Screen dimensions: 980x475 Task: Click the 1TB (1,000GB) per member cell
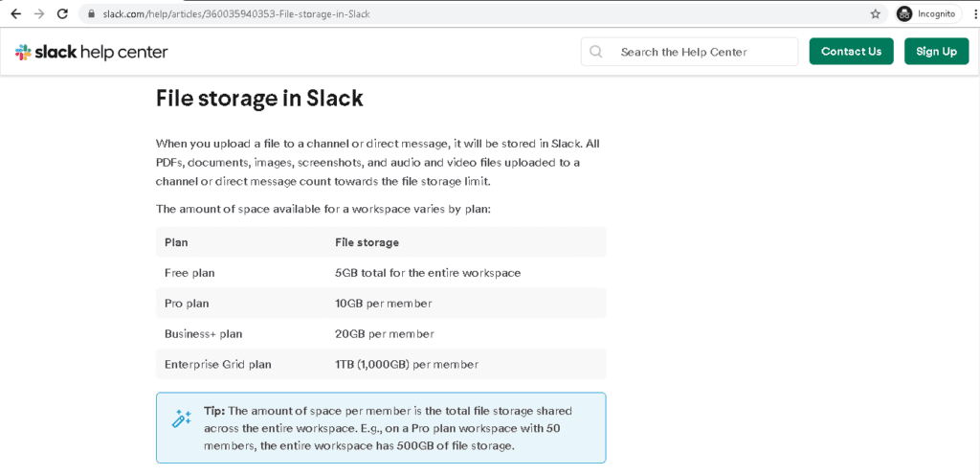pyautogui.click(x=407, y=364)
